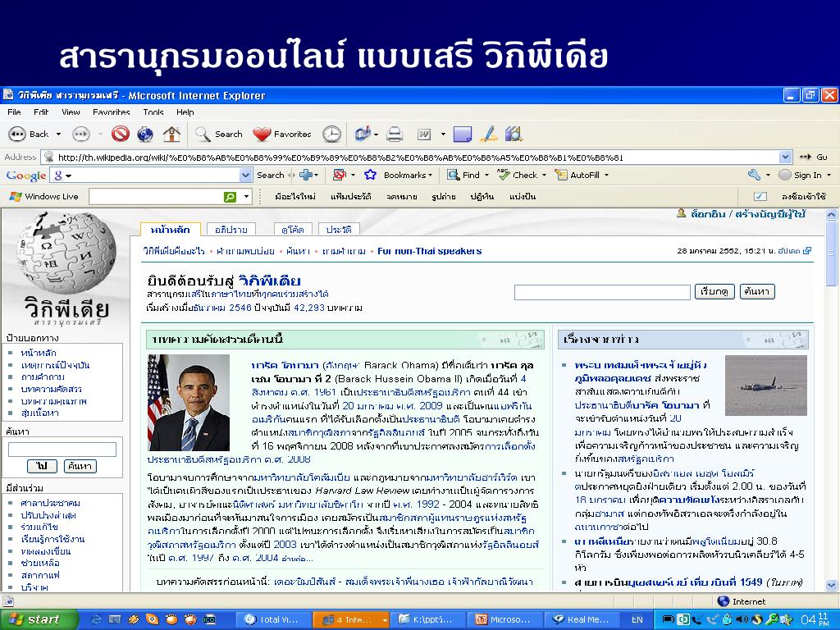Click Internet Explorer quick launch icon
The width and height of the screenshot is (840, 630).
point(97,619)
